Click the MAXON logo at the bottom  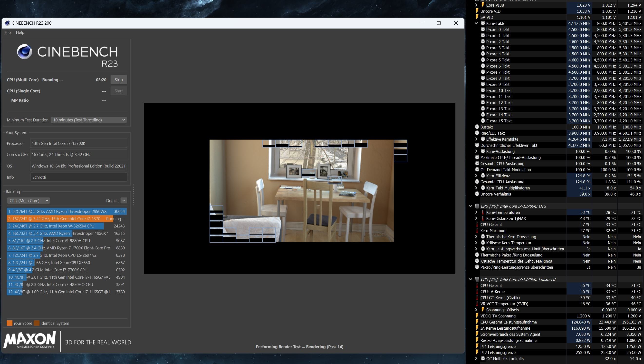29,339
